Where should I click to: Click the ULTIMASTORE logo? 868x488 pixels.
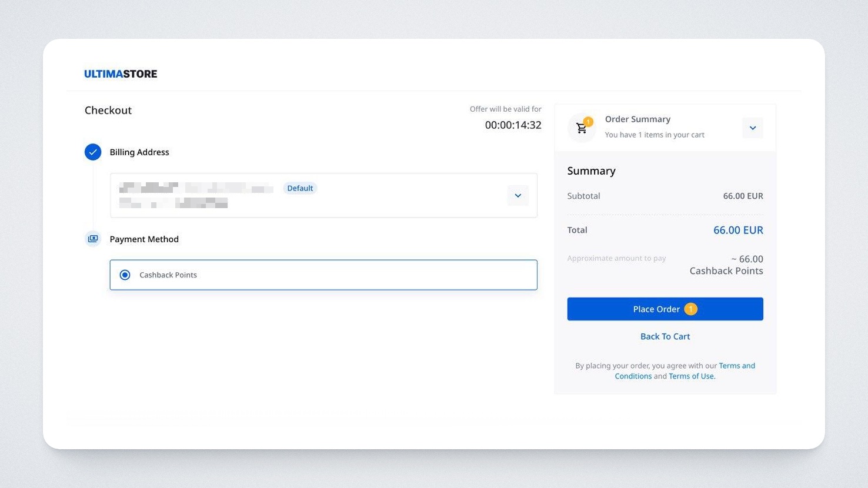(121, 74)
